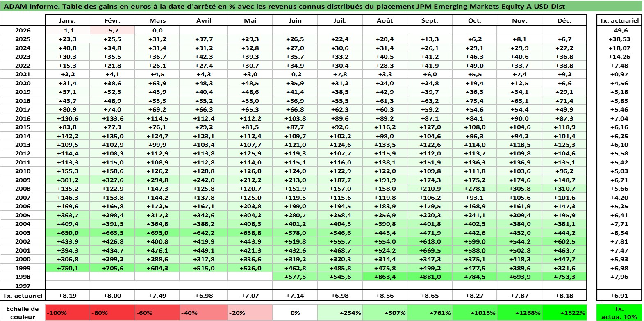Image resolution: width=644 pixels, height=321 pixels.
Task: Select the 2003 year row label
Action: pyautogui.click(x=23, y=233)
